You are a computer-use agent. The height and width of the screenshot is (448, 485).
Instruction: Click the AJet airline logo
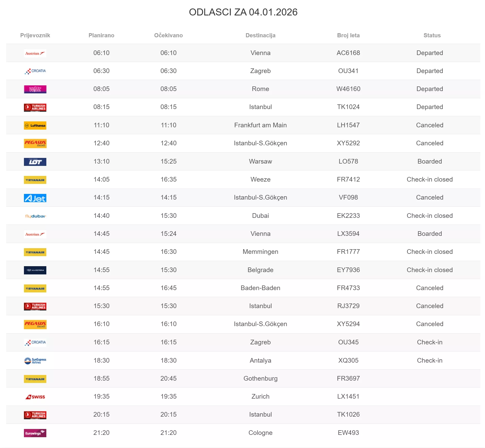tap(35, 198)
